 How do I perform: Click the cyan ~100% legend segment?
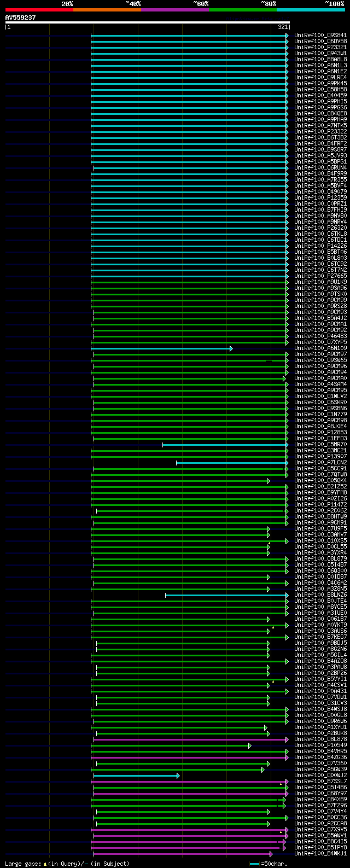pyautogui.click(x=310, y=10)
